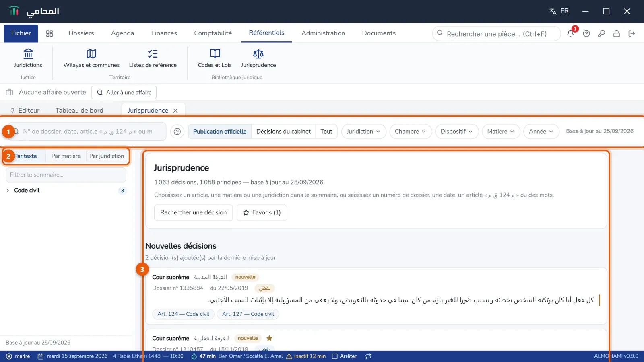Open search help icon next to search field

[177, 132]
